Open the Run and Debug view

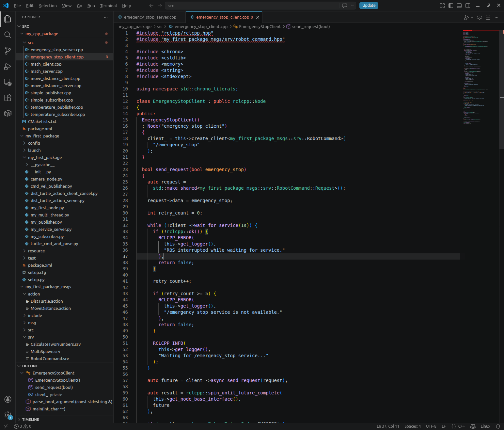pyautogui.click(x=8, y=66)
